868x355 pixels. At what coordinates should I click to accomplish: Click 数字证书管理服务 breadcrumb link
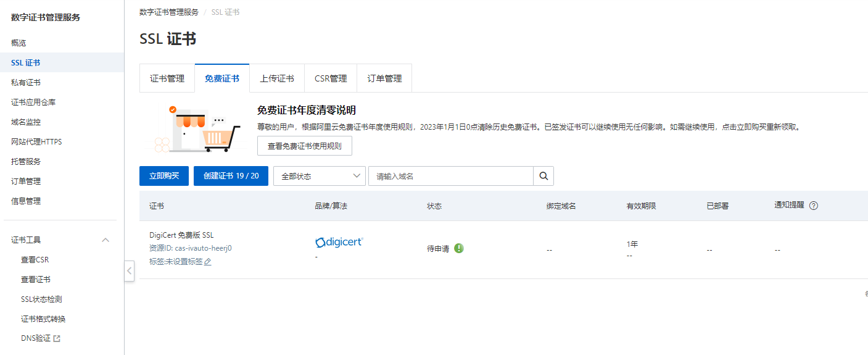[x=169, y=12]
